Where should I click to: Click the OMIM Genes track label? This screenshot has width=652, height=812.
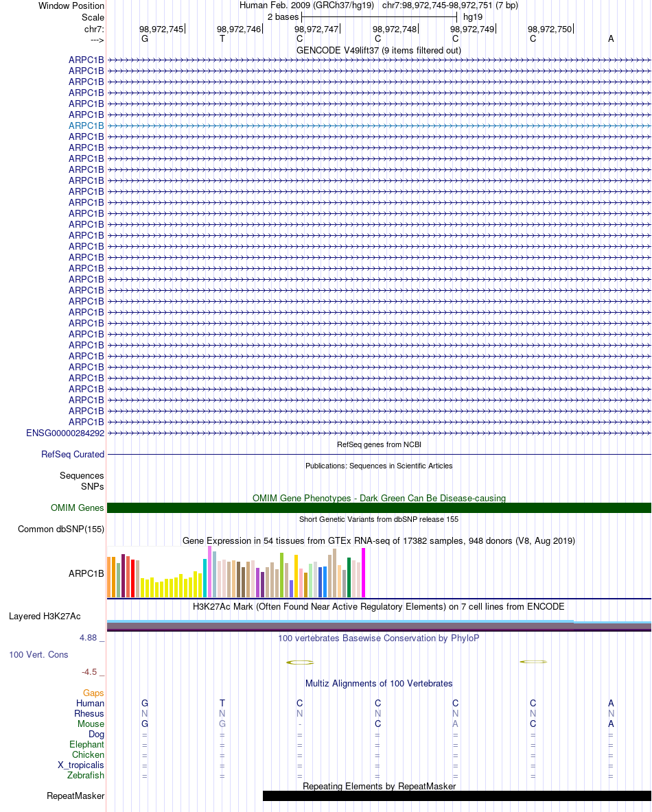(x=78, y=508)
